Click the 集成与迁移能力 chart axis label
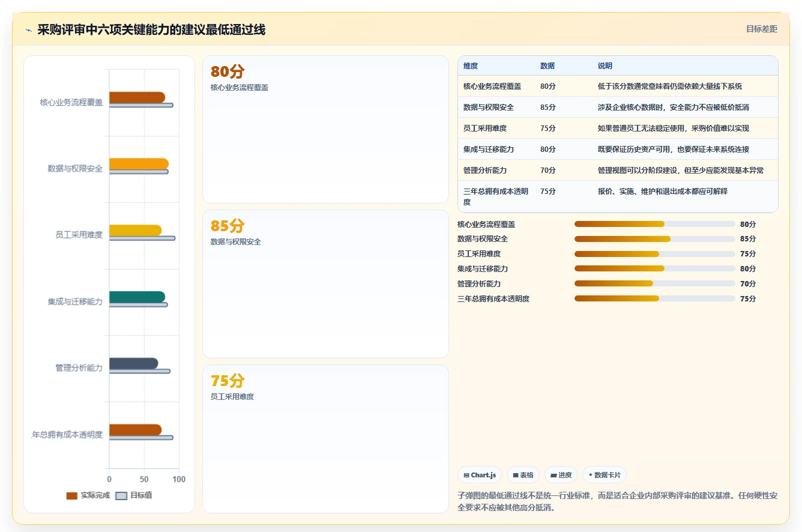The image size is (802, 532). (x=75, y=302)
